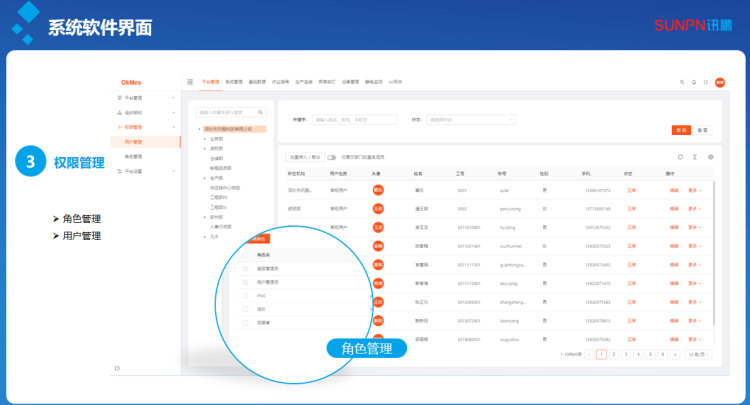Enter fullscreen using the expand icon
Screen dimensions: 750x405
pyautogui.click(x=706, y=82)
